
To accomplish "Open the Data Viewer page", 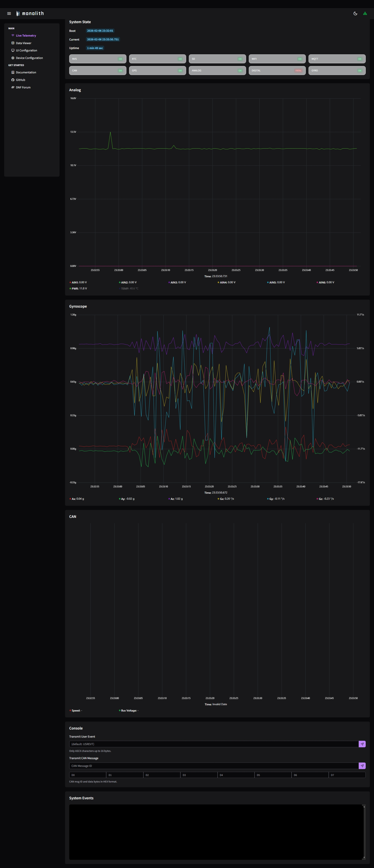I will [23, 43].
